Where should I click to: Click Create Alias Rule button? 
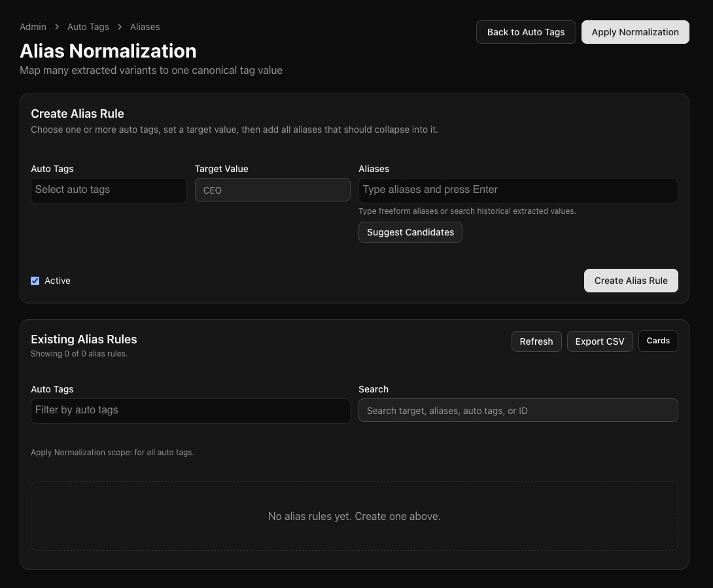click(631, 281)
